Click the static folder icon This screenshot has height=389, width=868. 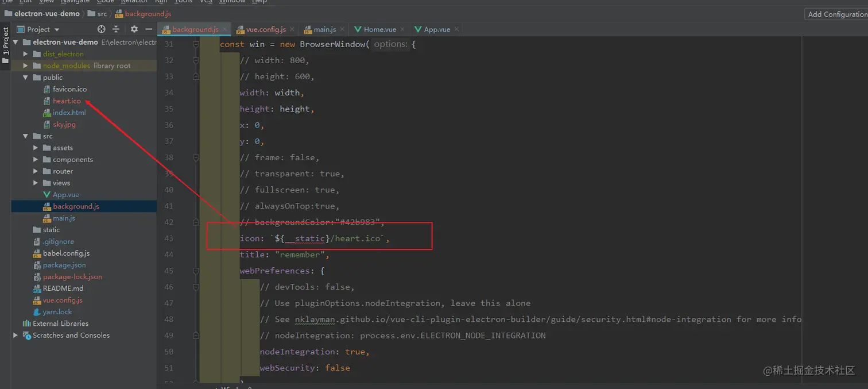click(x=37, y=230)
